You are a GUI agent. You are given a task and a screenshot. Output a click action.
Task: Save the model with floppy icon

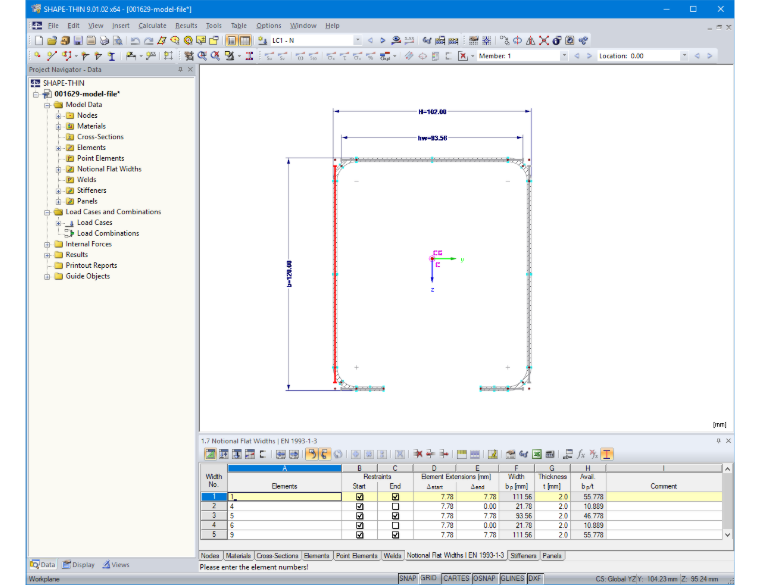[78, 41]
